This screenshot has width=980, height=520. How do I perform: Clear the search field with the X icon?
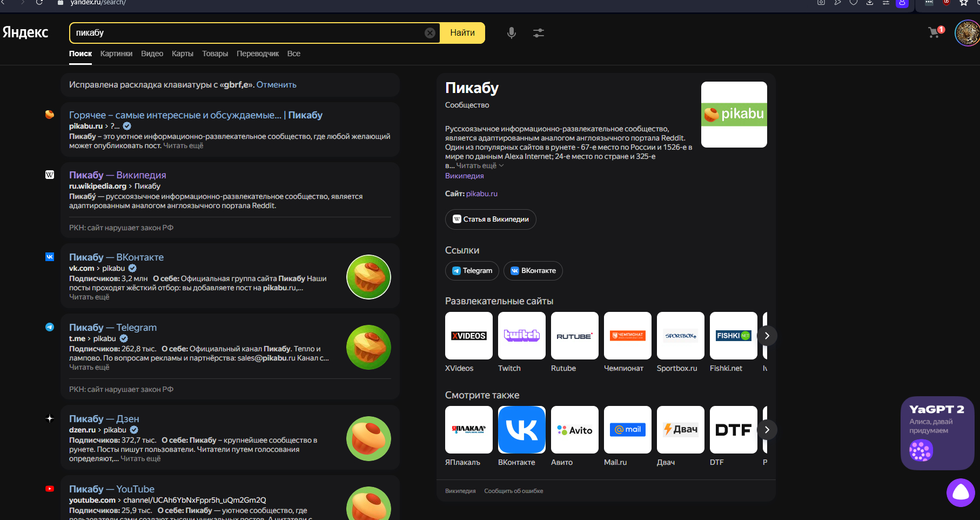pos(430,33)
